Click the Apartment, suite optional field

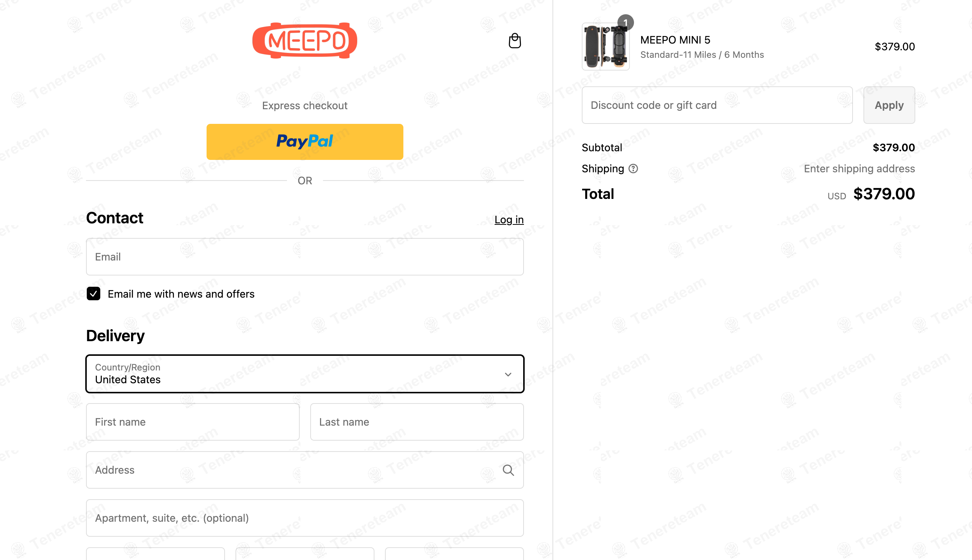(x=305, y=518)
